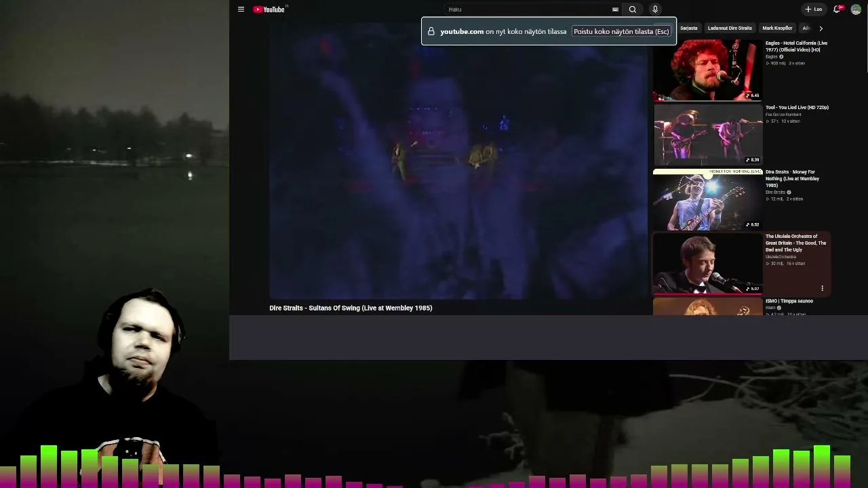Select the Mark Knopfler filter chip
Viewport: 868px width, 488px height.
[x=777, y=28]
